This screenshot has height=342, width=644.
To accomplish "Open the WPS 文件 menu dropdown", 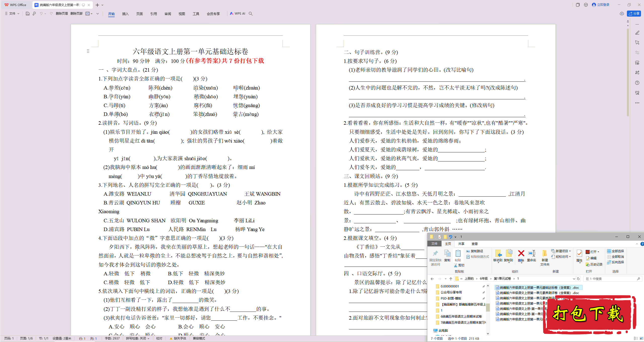I will pyautogui.click(x=12, y=14).
